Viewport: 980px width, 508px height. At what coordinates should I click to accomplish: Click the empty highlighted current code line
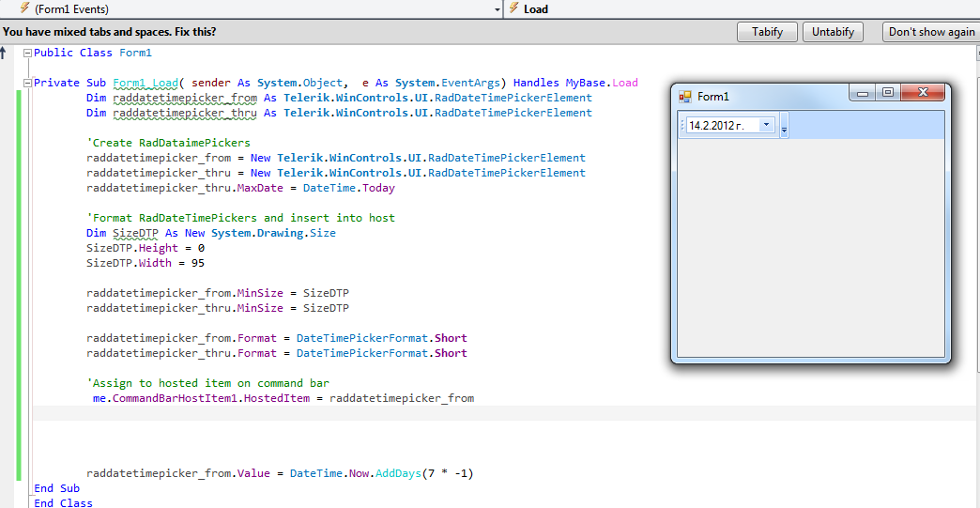503,413
